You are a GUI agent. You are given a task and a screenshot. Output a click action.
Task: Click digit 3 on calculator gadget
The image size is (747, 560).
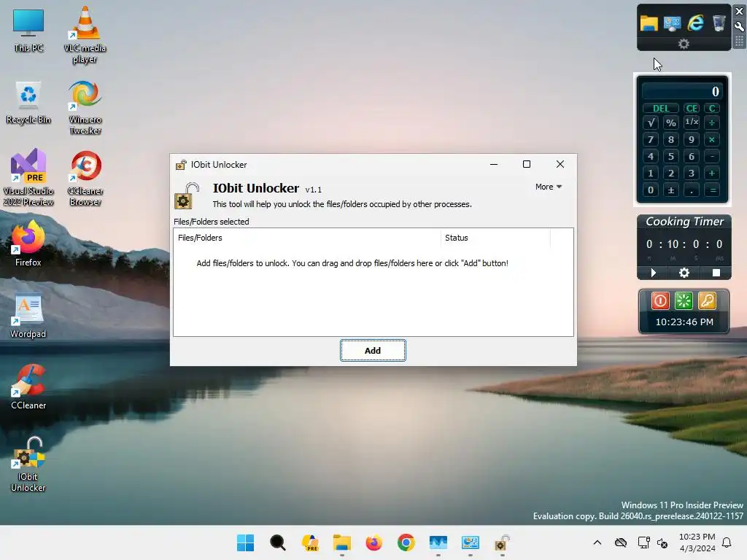692,174
